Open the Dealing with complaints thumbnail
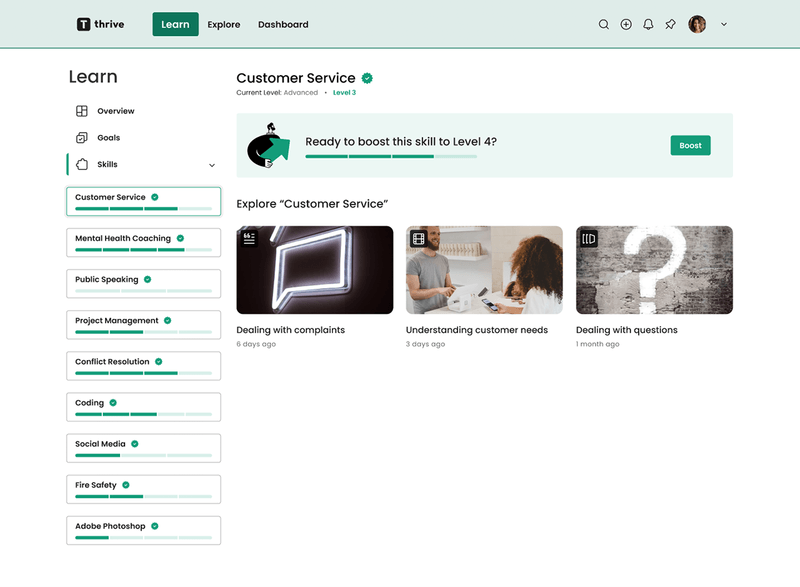 point(314,270)
